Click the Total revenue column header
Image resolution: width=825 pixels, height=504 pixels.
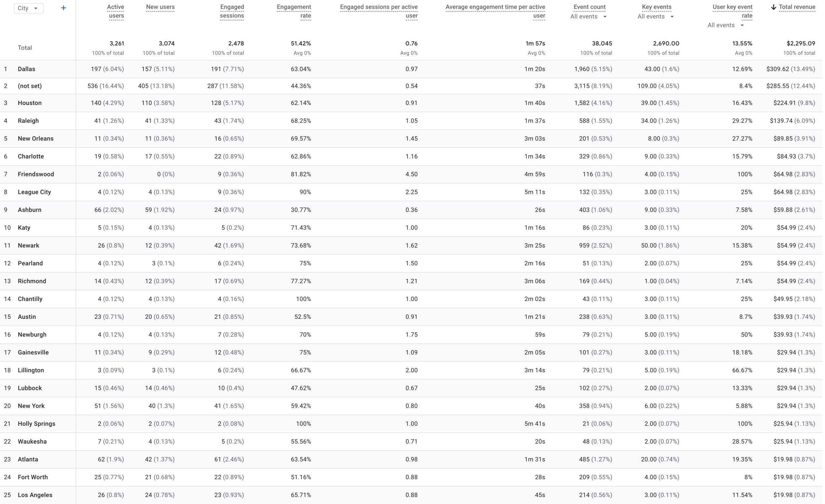pyautogui.click(x=797, y=7)
